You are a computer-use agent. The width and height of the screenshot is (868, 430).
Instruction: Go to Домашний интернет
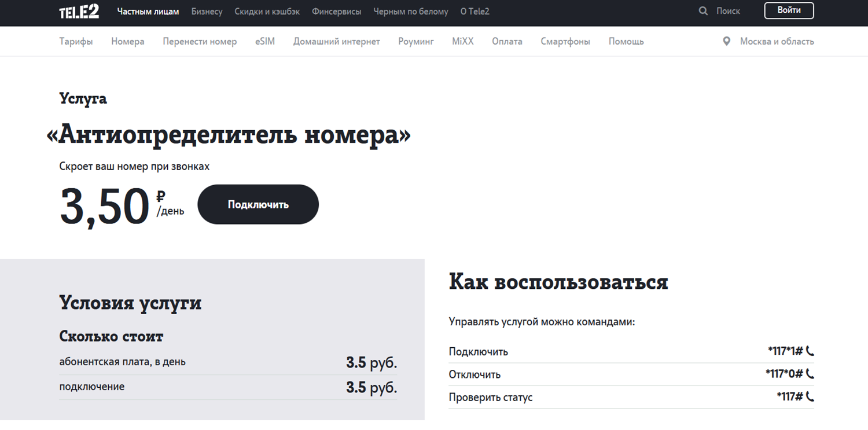(x=337, y=42)
